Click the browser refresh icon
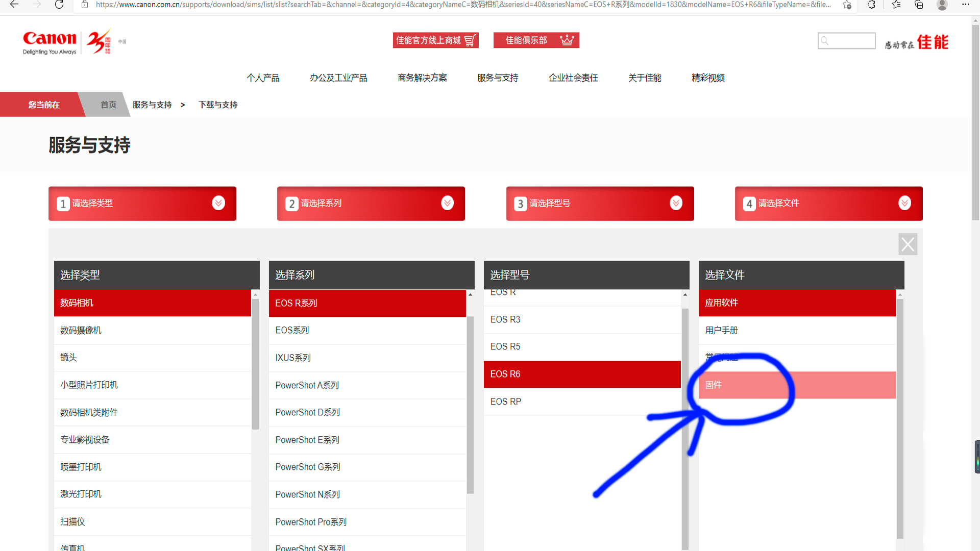This screenshot has height=551, width=980. [x=59, y=5]
